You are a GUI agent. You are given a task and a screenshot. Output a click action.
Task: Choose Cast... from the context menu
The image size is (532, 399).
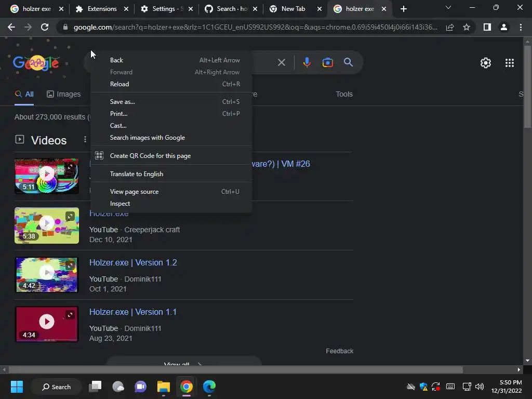coord(171,125)
